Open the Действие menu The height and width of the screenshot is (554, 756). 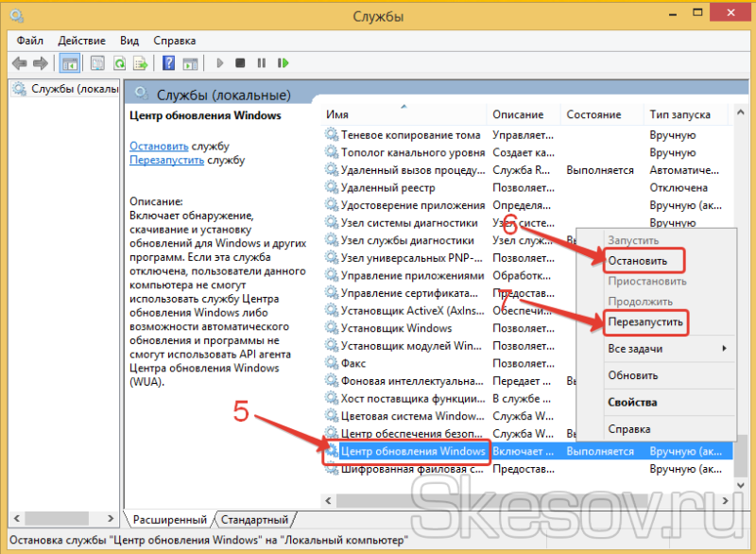pos(81,41)
